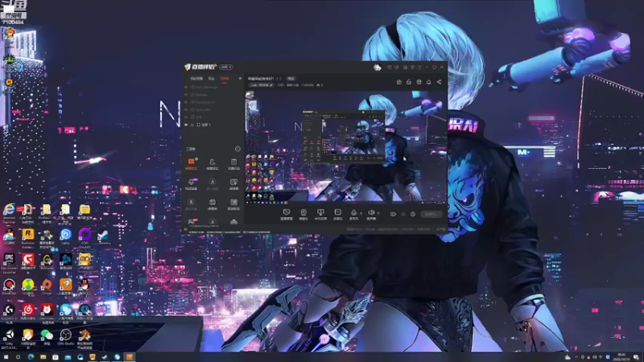Toggle visibility of the first source row
This screenshot has height=362, width=644.
click(x=186, y=88)
